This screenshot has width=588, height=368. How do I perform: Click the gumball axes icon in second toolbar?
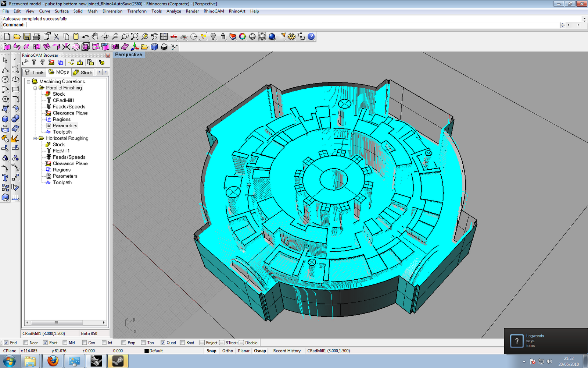[135, 47]
